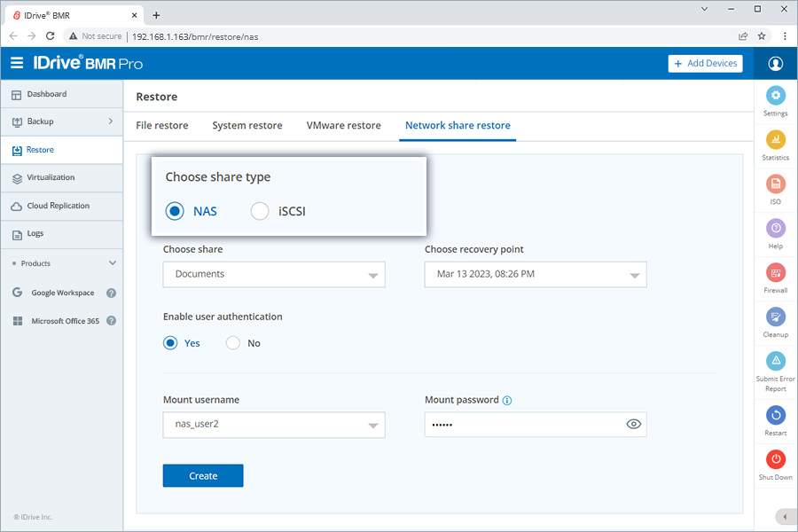Viewport: 798px width, 532px height.
Task: Show the mount password with the eye toggle
Action: pyautogui.click(x=633, y=424)
